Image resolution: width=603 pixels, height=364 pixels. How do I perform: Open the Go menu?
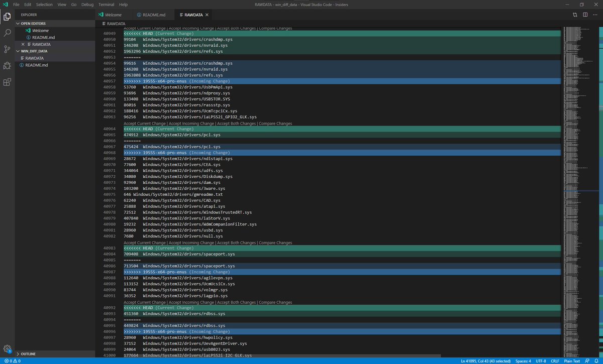[x=74, y=4]
